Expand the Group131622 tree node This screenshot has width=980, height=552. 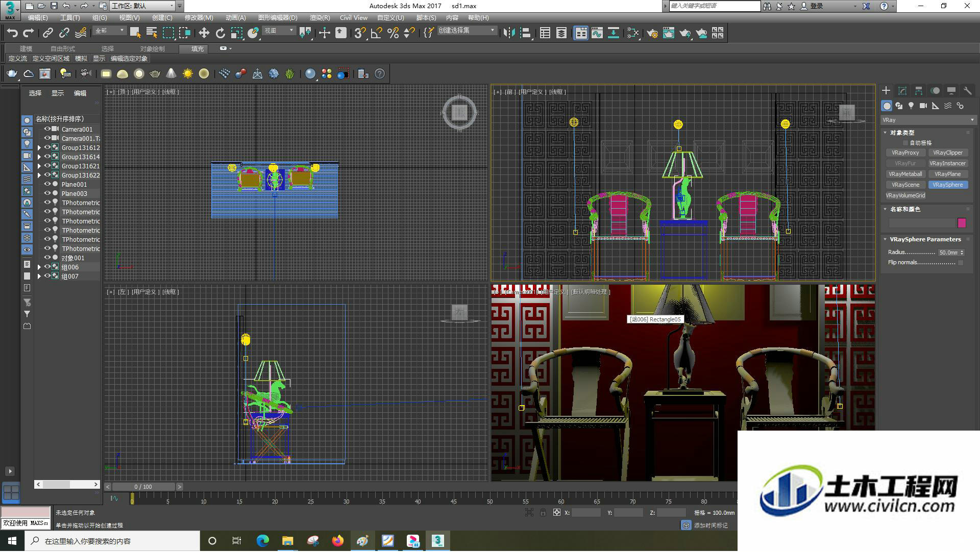coord(39,175)
